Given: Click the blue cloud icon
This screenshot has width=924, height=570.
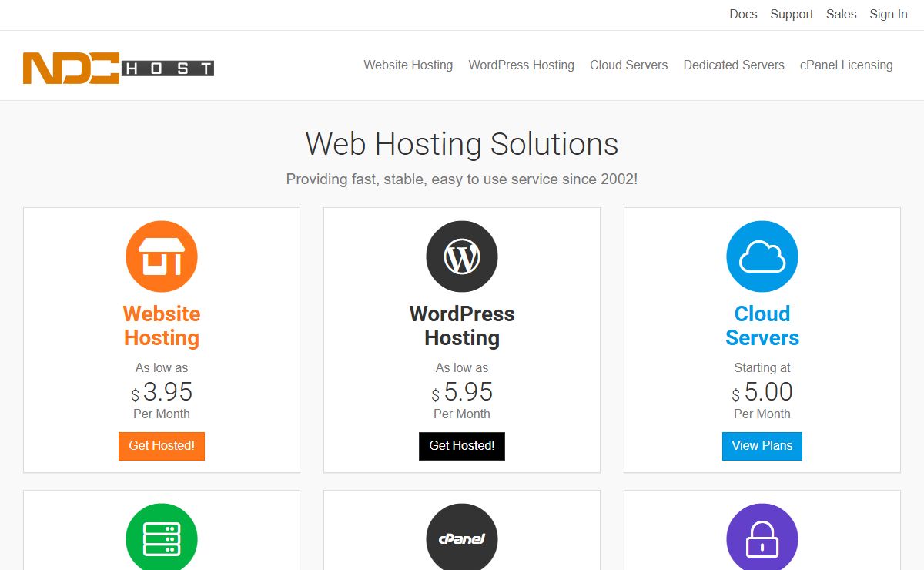Looking at the screenshot, I should click(x=762, y=256).
